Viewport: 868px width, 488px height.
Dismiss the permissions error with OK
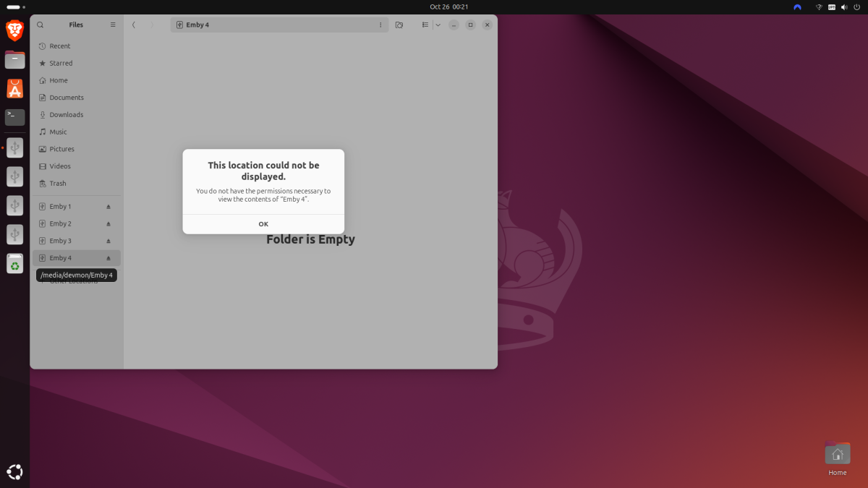point(263,223)
